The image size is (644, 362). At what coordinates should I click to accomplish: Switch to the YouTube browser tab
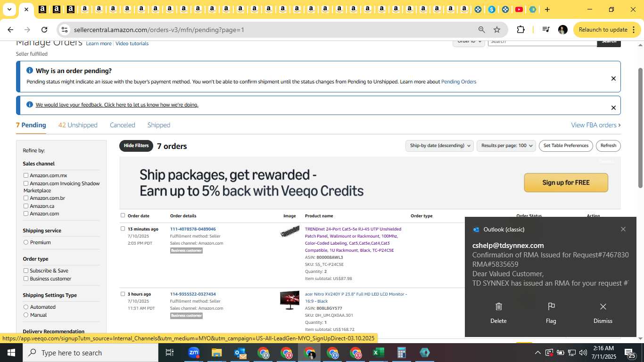click(519, 9)
